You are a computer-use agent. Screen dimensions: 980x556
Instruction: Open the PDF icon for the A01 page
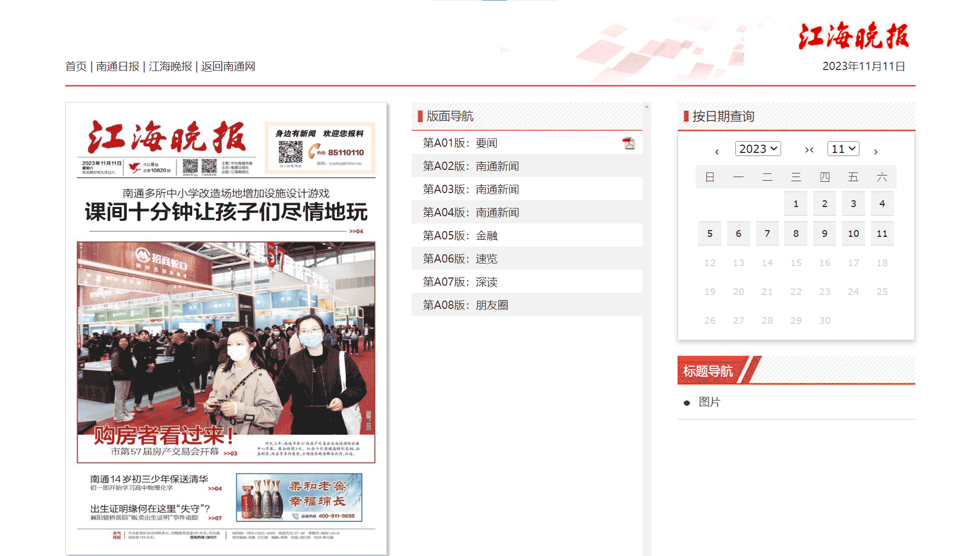[629, 143]
